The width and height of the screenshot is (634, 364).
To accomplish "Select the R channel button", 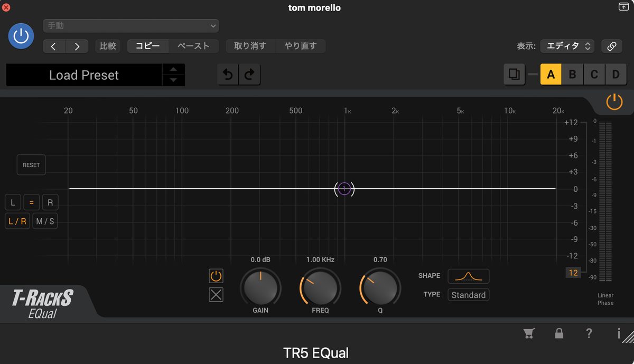I will [x=50, y=202].
